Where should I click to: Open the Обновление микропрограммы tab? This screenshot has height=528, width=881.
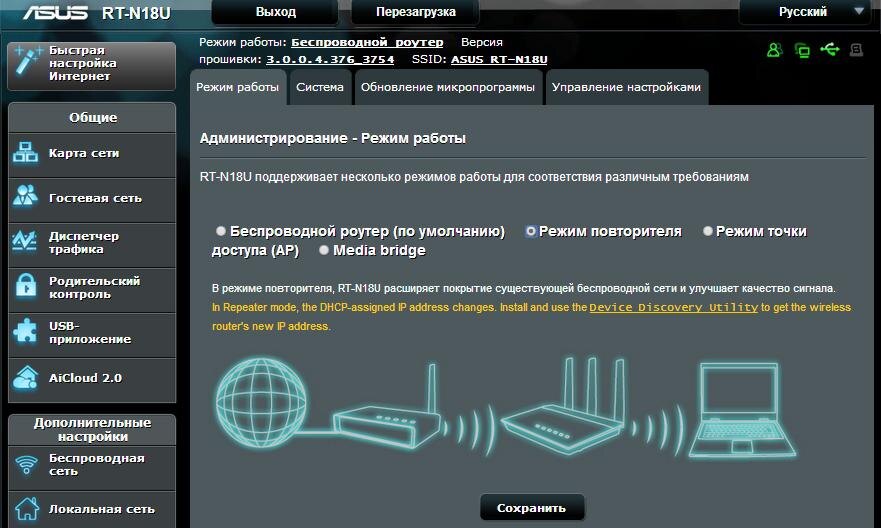[x=448, y=87]
